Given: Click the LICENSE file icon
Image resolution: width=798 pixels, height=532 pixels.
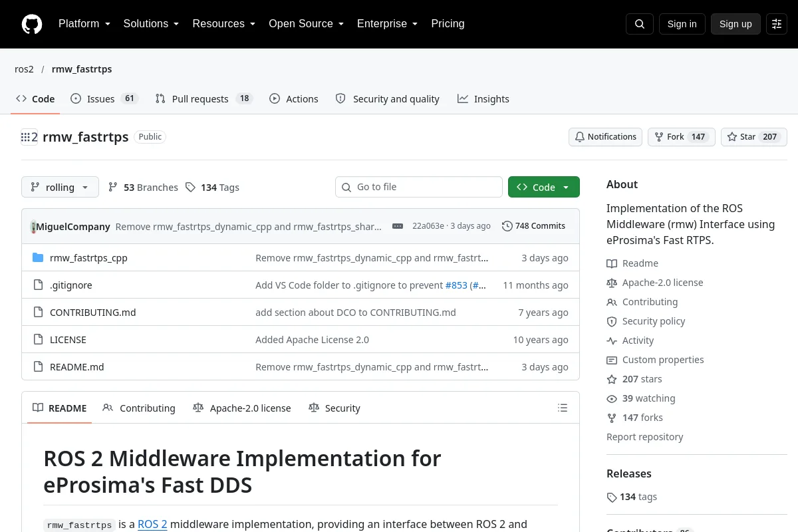Looking at the screenshot, I should coord(38,340).
